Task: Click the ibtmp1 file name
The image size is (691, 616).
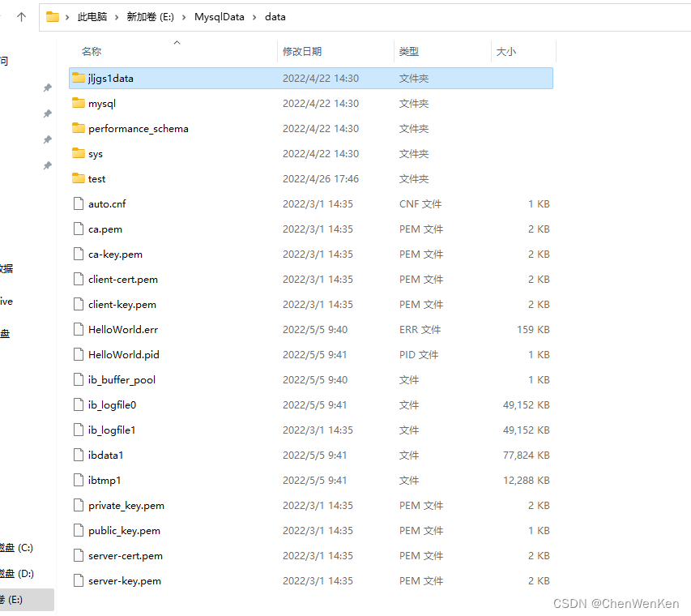Action: pos(105,481)
